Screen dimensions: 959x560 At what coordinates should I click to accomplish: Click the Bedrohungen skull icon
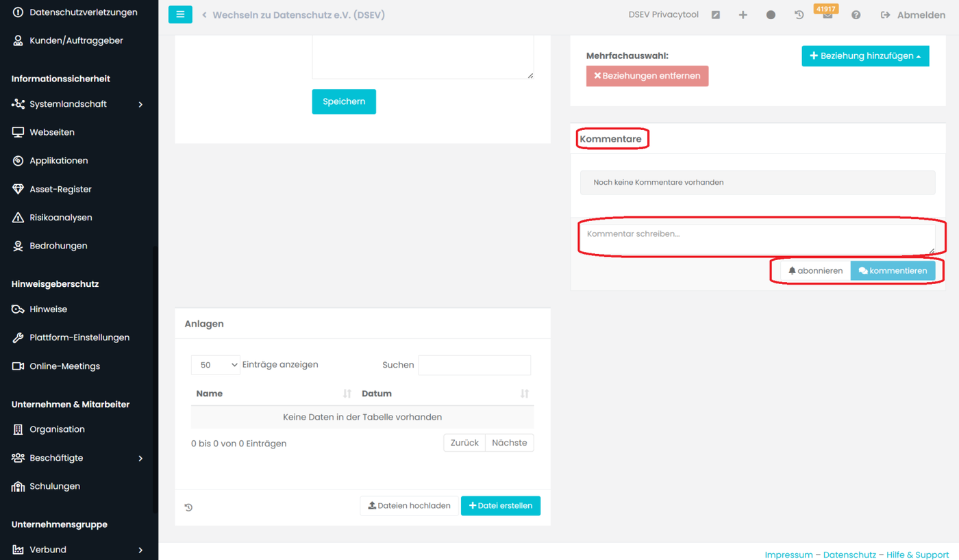pos(18,246)
